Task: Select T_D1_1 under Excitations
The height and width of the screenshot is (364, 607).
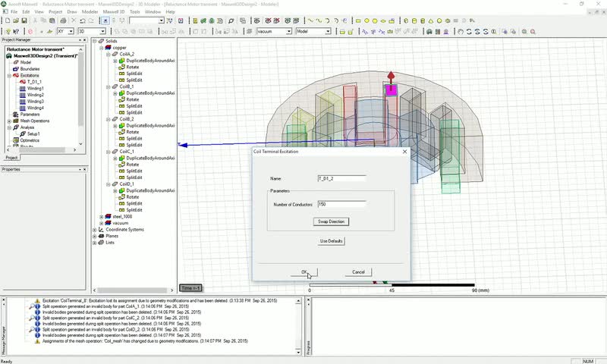Action: (x=34, y=82)
